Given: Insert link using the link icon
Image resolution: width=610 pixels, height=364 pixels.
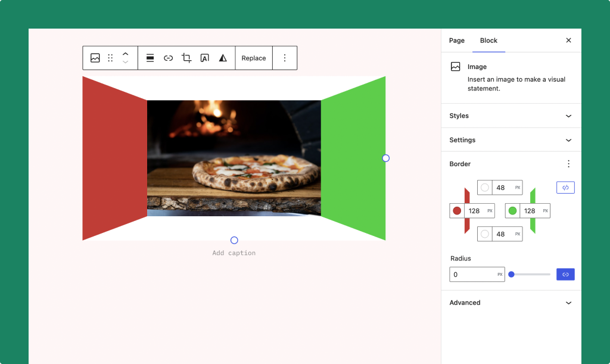Looking at the screenshot, I should pyautogui.click(x=169, y=58).
